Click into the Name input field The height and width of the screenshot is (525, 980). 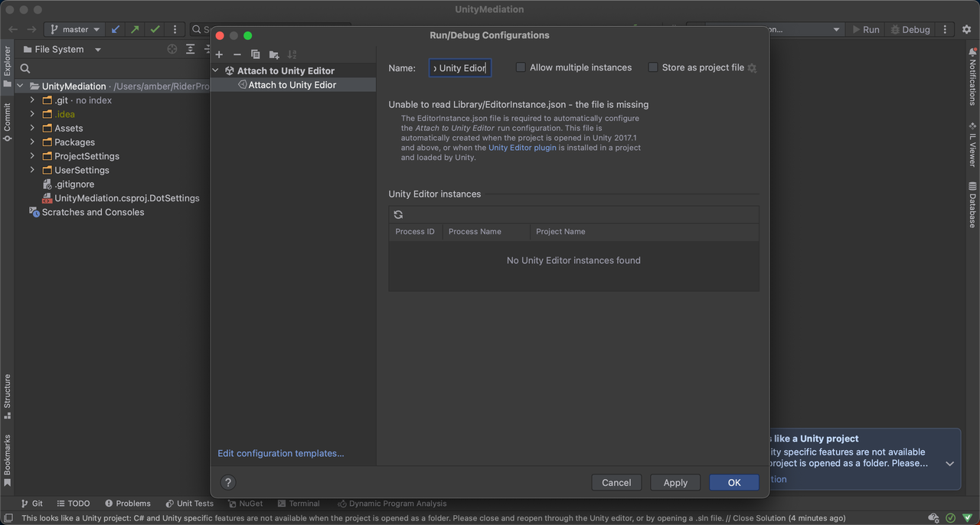click(459, 68)
